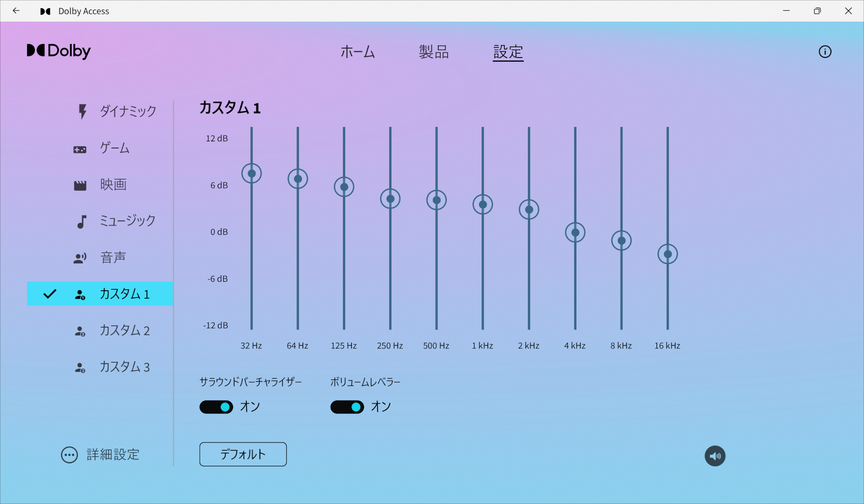Click the Dynamic lightning bolt icon
Viewport: 864px width, 504px height.
[82, 111]
